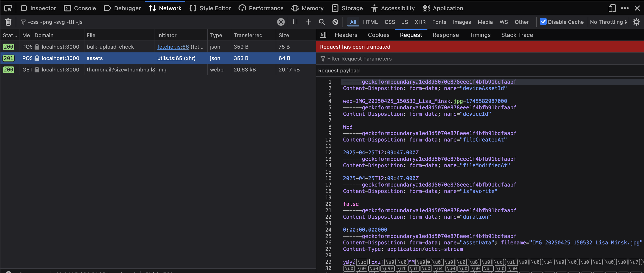Click the element picker icon
Screen dimensions: 644x273
click(x=8, y=8)
